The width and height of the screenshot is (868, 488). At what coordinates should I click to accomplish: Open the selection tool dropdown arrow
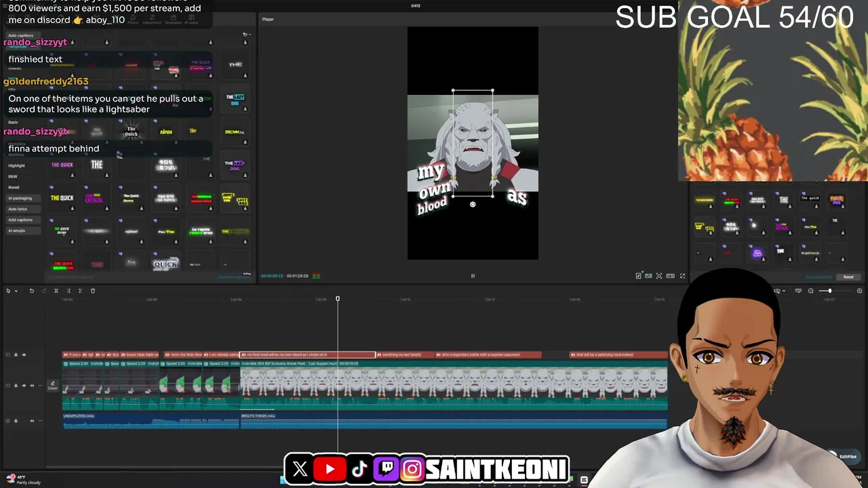click(16, 291)
